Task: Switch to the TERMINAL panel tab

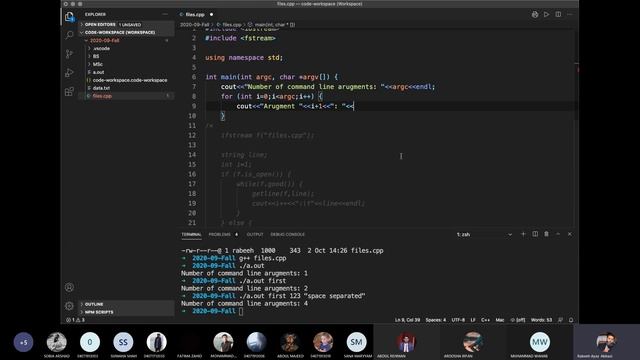Action: pyautogui.click(x=191, y=234)
